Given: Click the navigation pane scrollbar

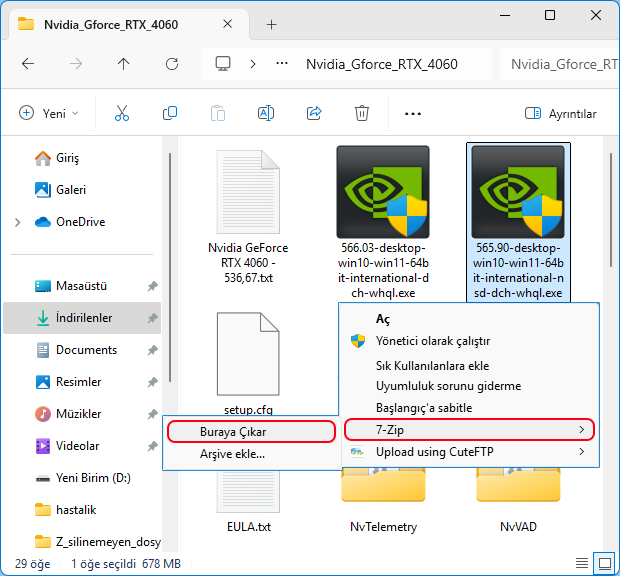Looking at the screenshot, I should [170, 267].
